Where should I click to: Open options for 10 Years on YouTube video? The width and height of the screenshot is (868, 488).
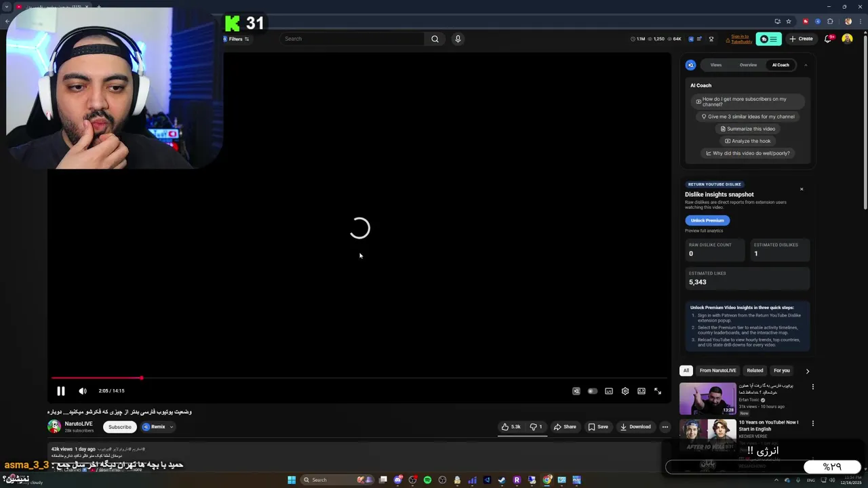(812, 424)
